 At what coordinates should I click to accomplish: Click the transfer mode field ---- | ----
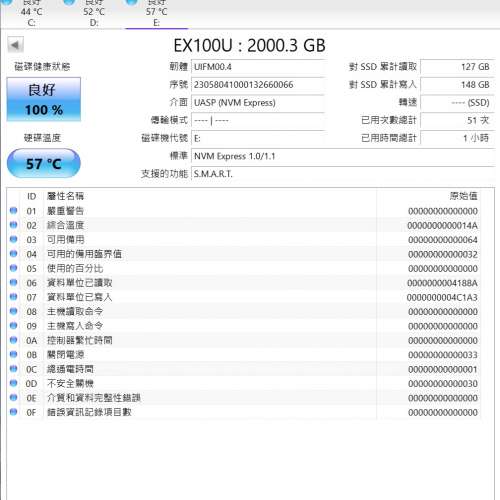click(258, 120)
